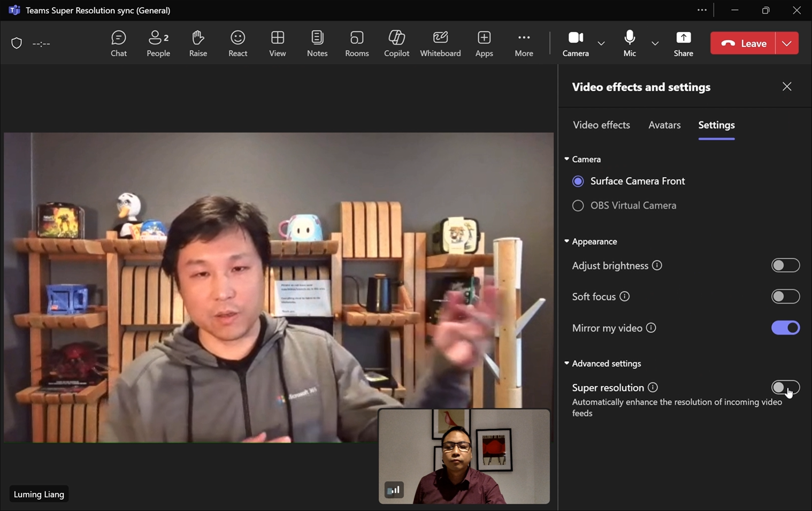This screenshot has width=812, height=511.
Task: Open the Camera options dropdown arrow
Action: [601, 43]
